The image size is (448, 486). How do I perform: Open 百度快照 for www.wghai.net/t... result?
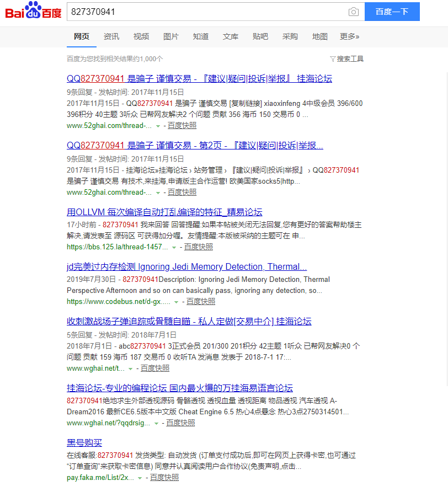(155, 368)
